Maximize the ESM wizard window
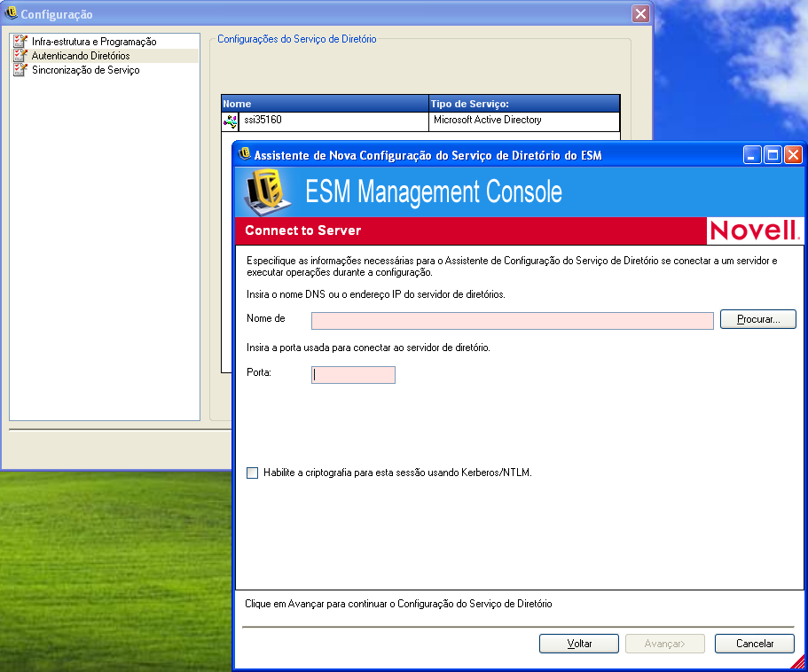Viewport: 808px width, 672px height. [x=773, y=154]
